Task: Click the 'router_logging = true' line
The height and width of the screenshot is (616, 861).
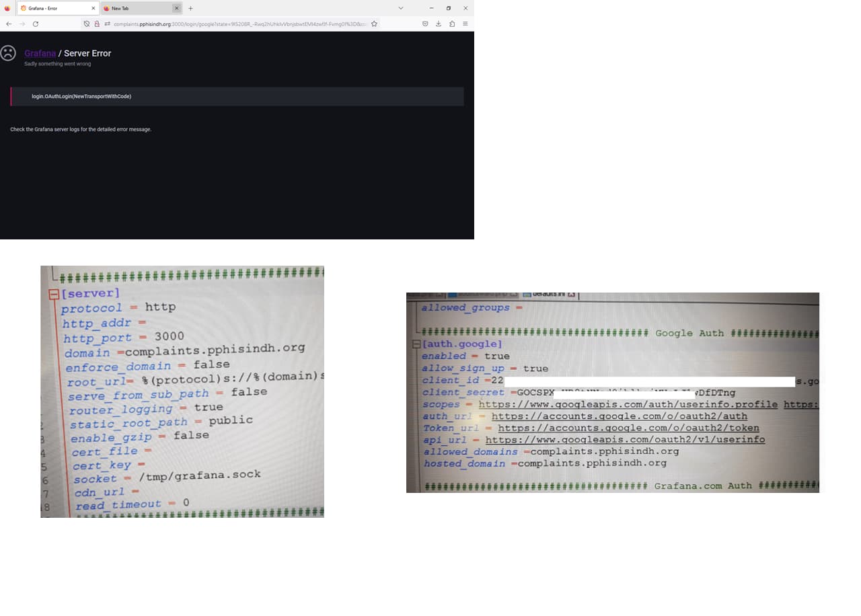Action: pyautogui.click(x=146, y=409)
